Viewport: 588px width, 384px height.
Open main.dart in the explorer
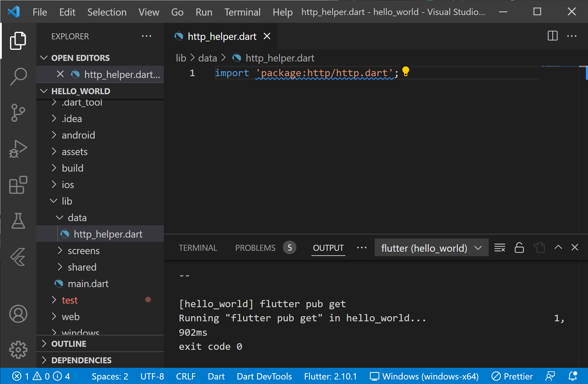[88, 284]
